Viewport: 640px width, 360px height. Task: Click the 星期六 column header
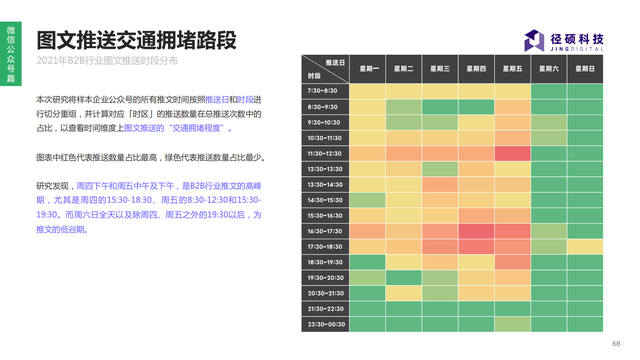549,69
